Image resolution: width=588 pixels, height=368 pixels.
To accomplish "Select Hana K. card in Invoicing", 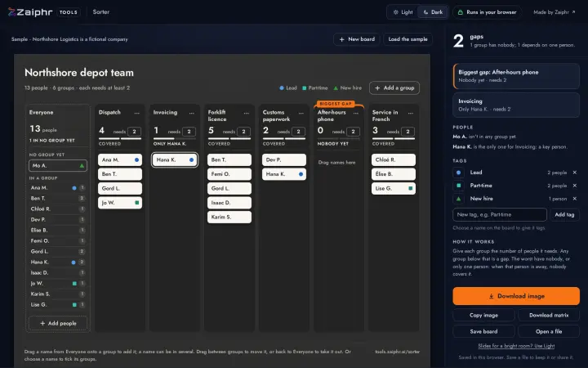I will [x=175, y=159].
